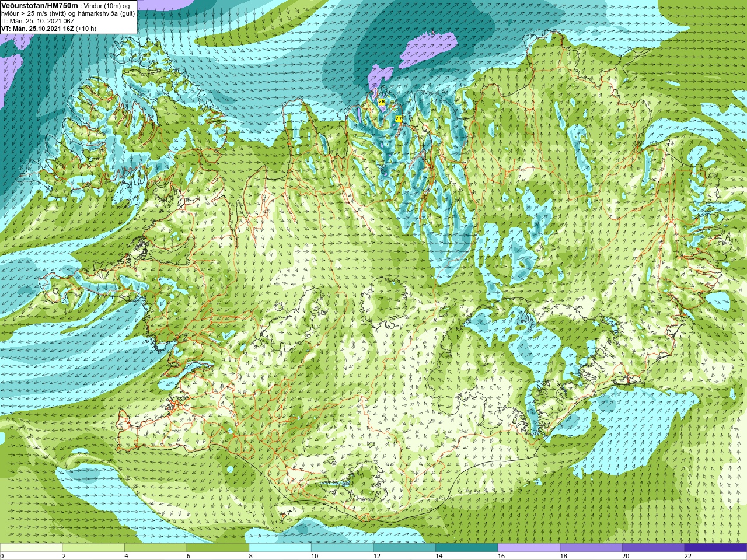Click the legend scale number 4
This screenshot has width=747, height=560.
(126, 556)
